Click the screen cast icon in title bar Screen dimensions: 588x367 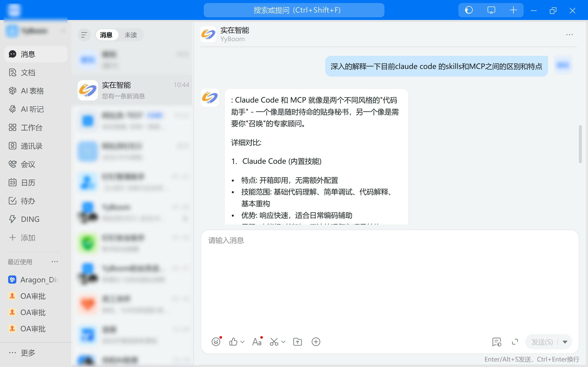491,10
